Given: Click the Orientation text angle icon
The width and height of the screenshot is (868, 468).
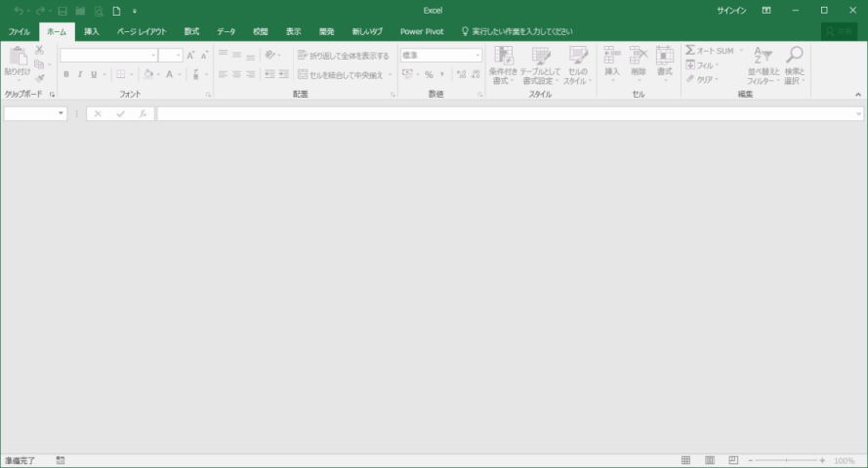Looking at the screenshot, I should tap(270, 55).
